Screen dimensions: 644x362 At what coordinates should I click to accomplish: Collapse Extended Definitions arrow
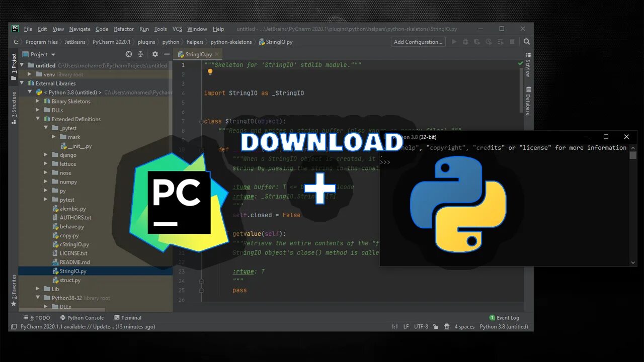click(x=38, y=119)
